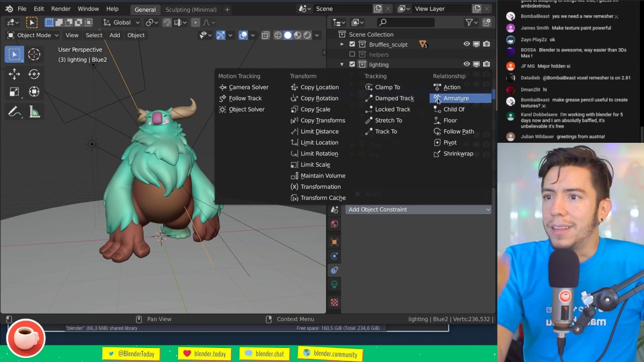Toggle X-Ray view in the viewport header
This screenshot has width=644, height=362.
[x=265, y=35]
